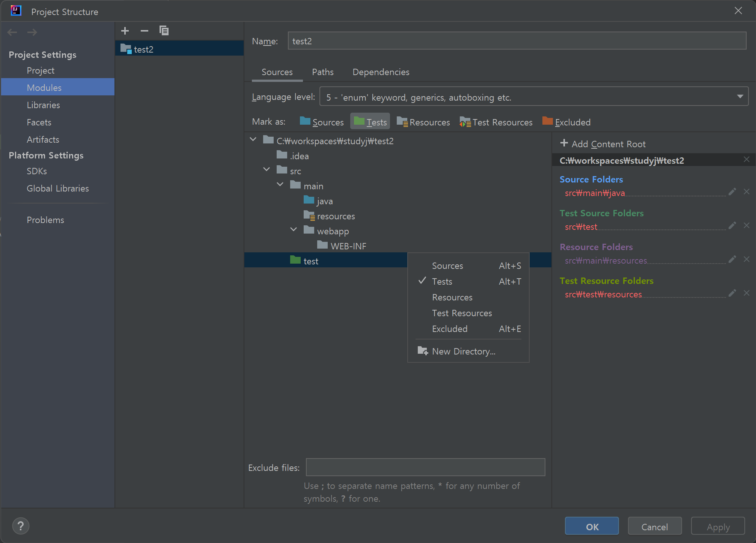Remove src\test folder with X icon

[x=747, y=225]
